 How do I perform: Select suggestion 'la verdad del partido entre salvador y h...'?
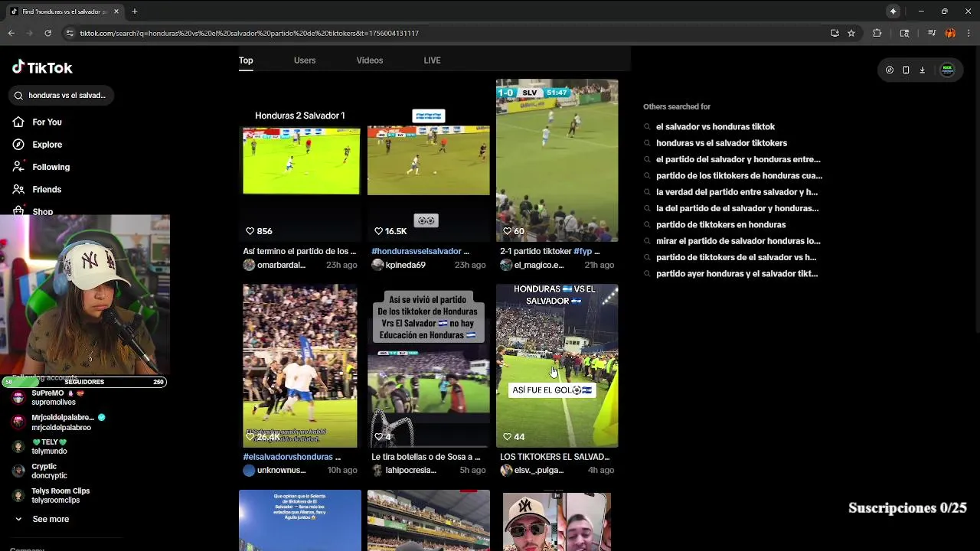(737, 192)
